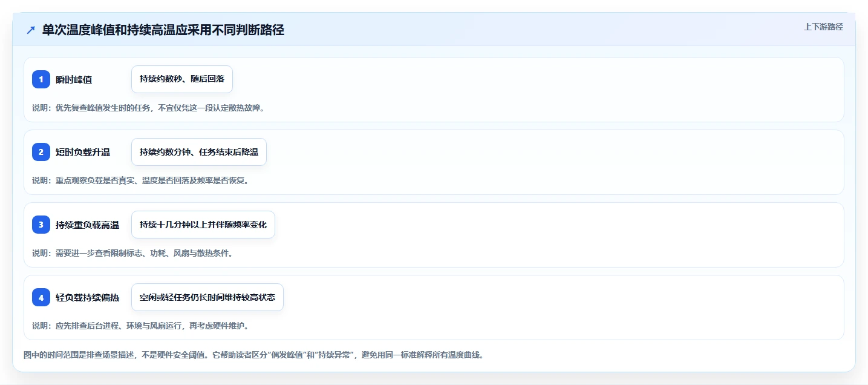868x385 pixels.
Task: Click the step number 2 badge
Action: 41,152
